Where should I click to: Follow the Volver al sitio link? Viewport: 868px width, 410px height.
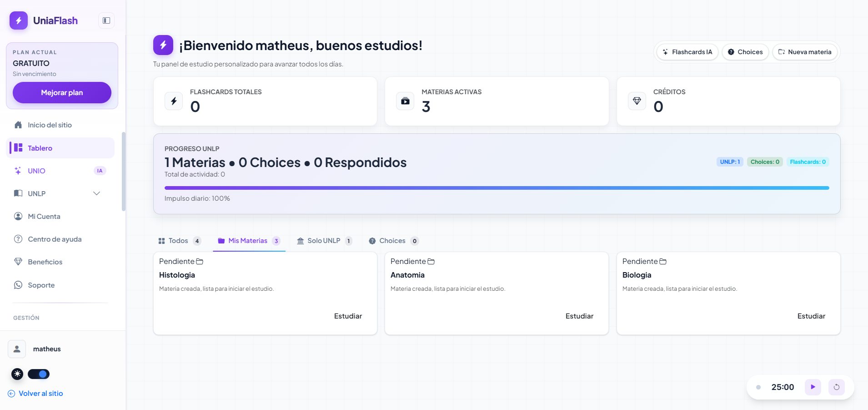[x=40, y=393]
